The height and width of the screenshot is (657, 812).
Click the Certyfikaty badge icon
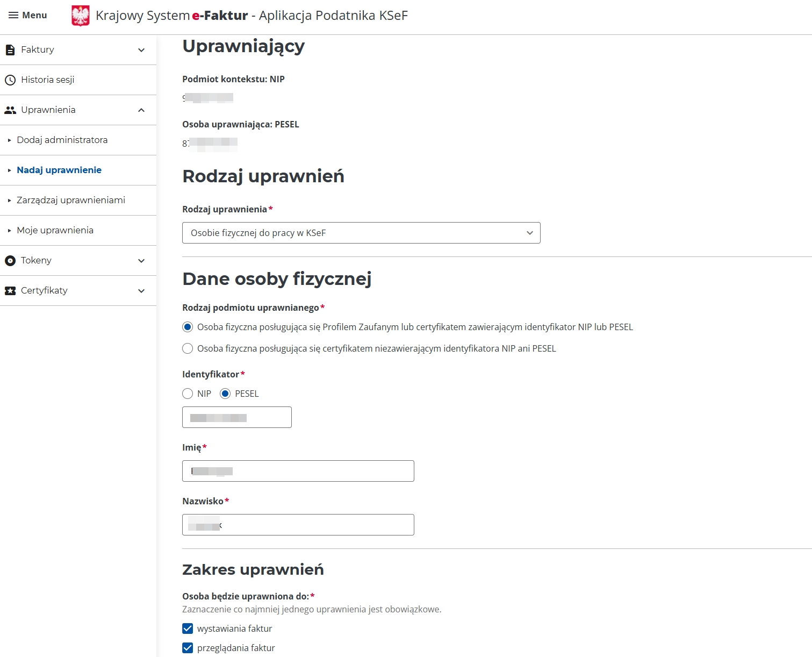click(x=10, y=291)
